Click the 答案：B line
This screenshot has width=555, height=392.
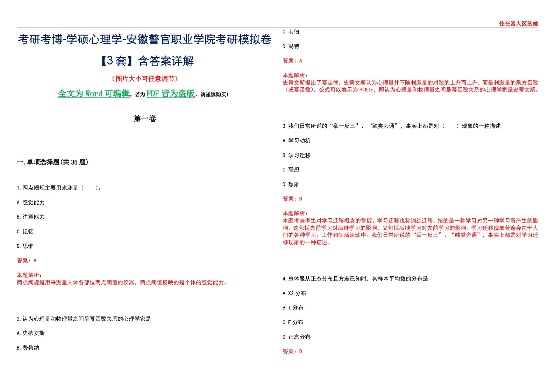click(x=292, y=199)
